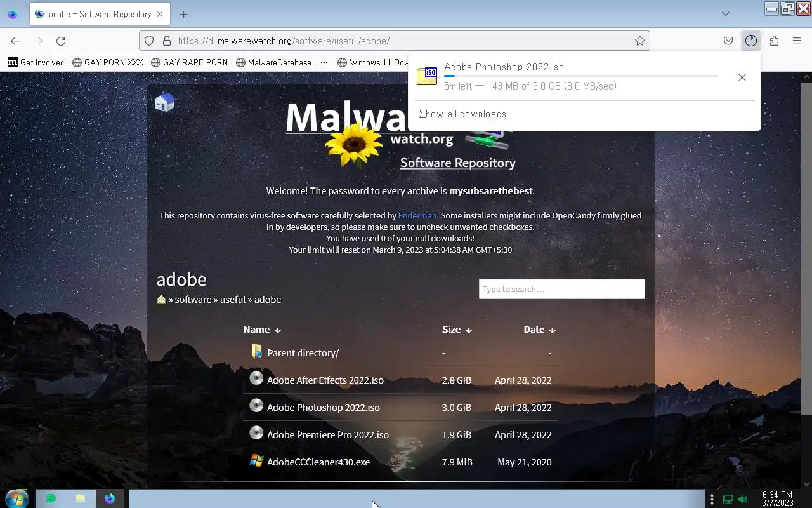Follow the Enderman link
The width and height of the screenshot is (812, 508).
(x=417, y=215)
